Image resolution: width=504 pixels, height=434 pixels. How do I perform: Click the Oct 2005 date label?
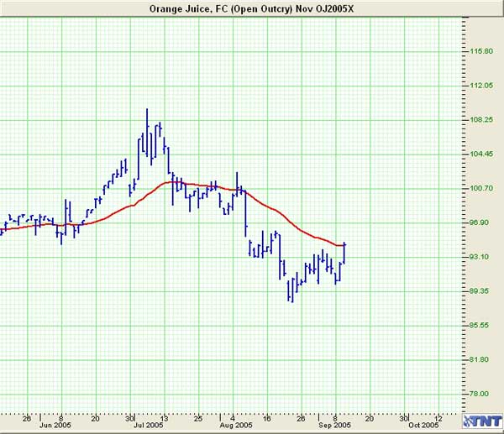(423, 425)
